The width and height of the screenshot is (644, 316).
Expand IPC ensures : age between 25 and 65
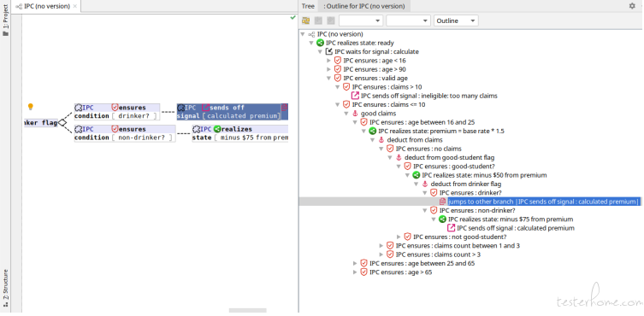[355, 263]
